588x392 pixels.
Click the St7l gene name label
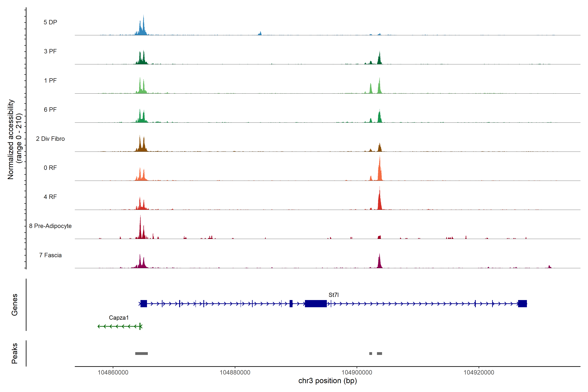(x=334, y=295)
